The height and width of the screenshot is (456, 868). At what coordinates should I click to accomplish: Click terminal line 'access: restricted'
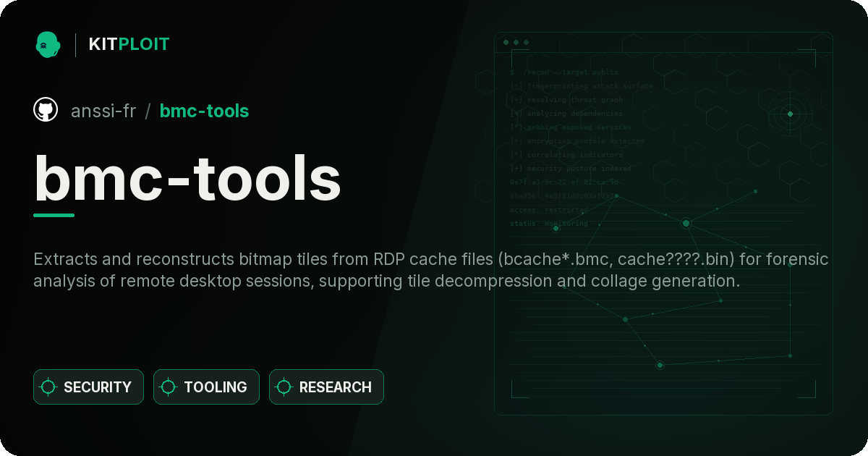(x=549, y=210)
